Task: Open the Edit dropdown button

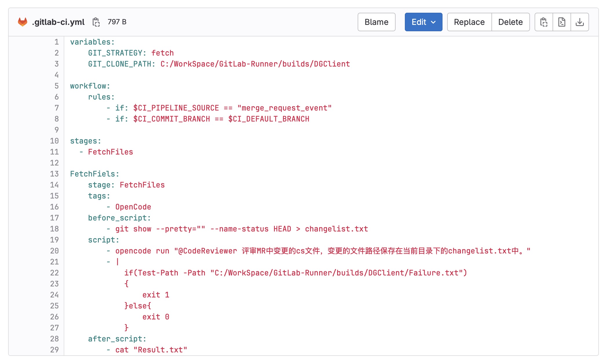Action: point(419,22)
